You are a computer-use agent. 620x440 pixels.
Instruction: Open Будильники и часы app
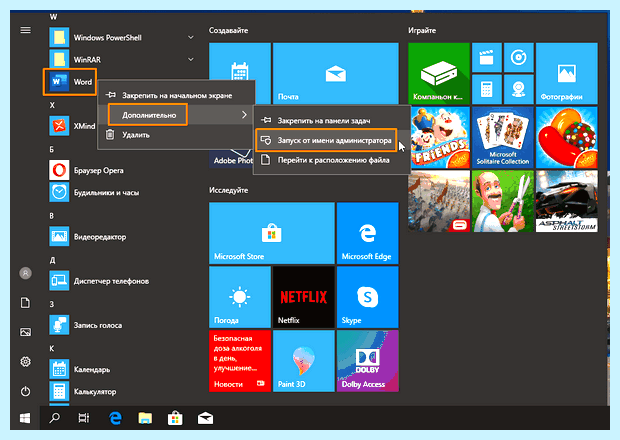(94, 193)
